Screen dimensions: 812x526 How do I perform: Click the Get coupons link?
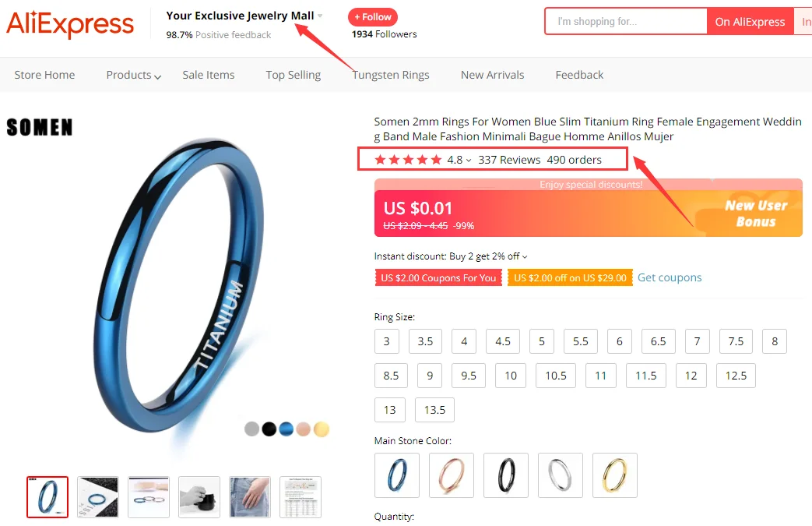(669, 277)
